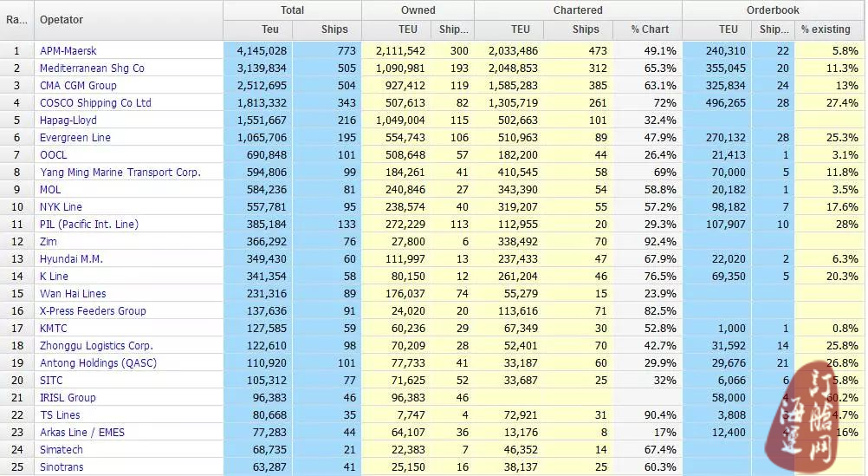Sort by Chartered TEU column header
This screenshot has height=476, width=868.
(508, 29)
